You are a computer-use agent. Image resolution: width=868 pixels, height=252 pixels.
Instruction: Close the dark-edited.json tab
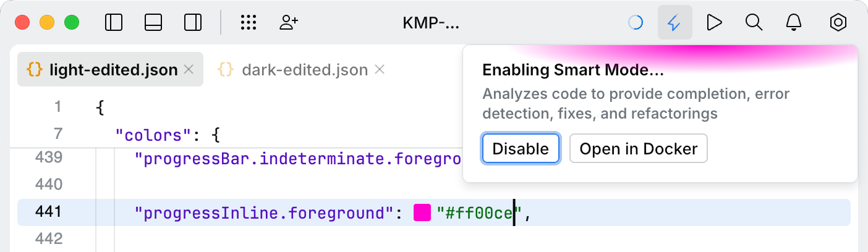click(380, 70)
